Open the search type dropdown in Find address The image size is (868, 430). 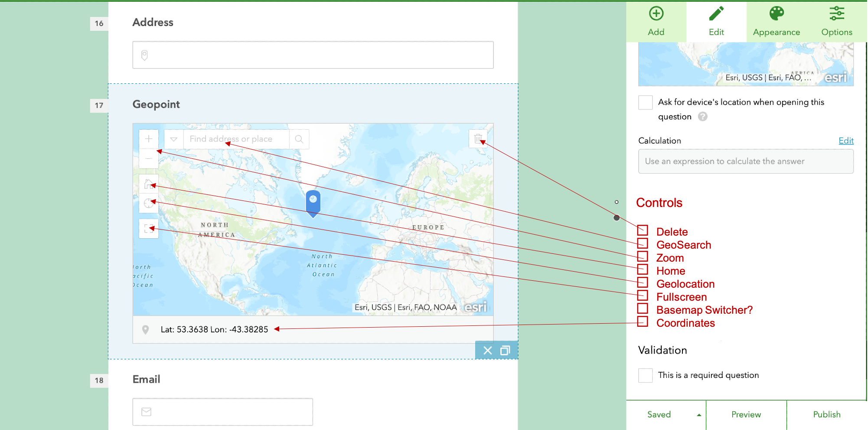pyautogui.click(x=173, y=139)
